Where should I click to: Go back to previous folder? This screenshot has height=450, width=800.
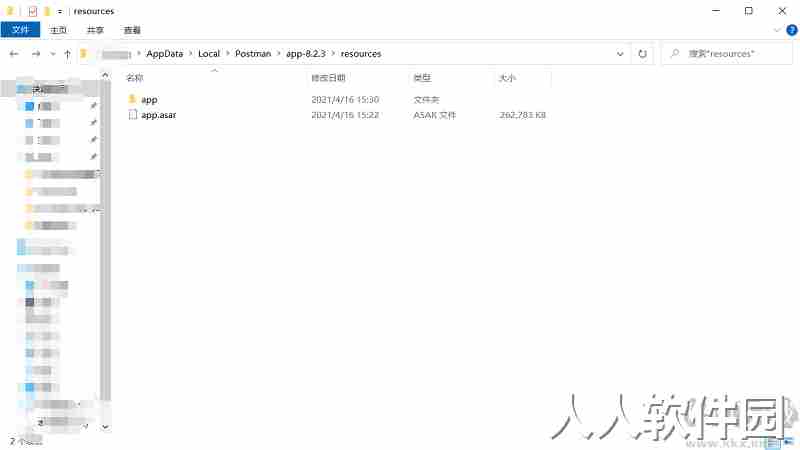(14, 54)
